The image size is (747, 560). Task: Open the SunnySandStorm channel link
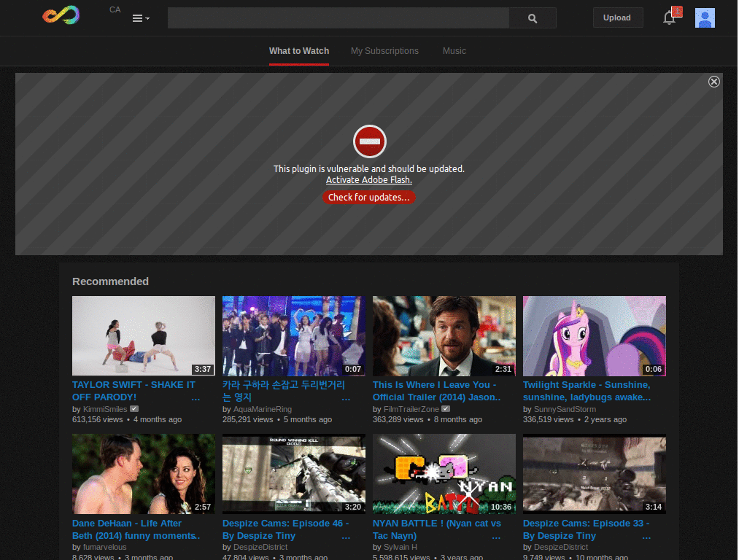point(565,409)
